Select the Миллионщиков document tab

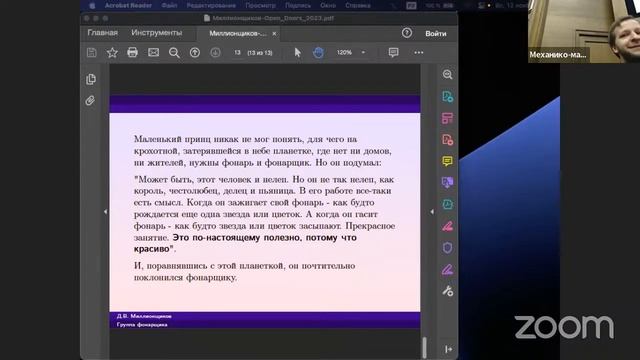238,33
